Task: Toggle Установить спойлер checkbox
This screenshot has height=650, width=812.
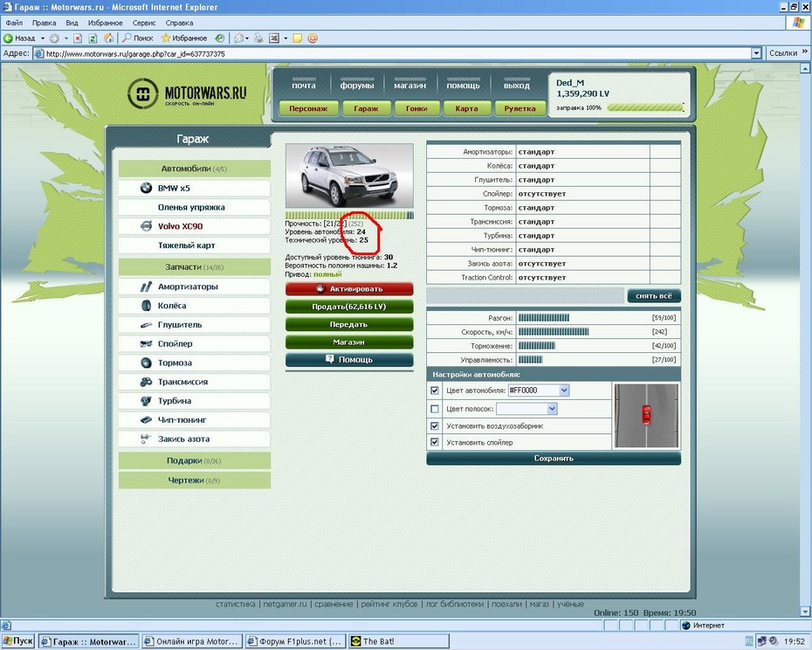Action: point(435,442)
